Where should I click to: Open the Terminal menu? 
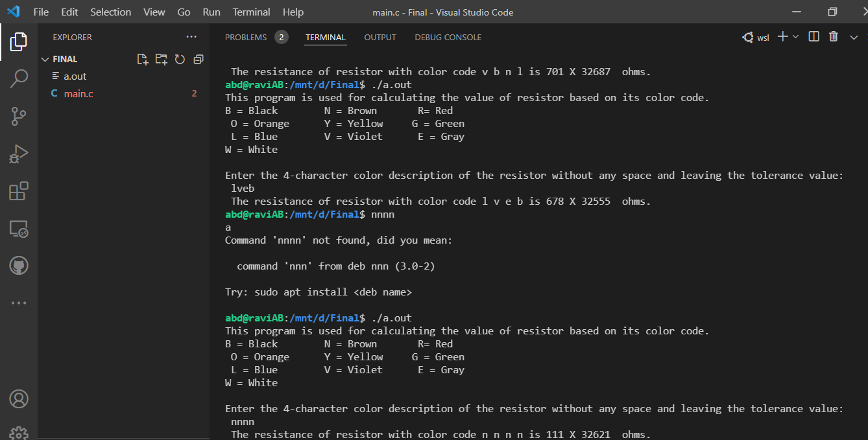click(x=252, y=12)
